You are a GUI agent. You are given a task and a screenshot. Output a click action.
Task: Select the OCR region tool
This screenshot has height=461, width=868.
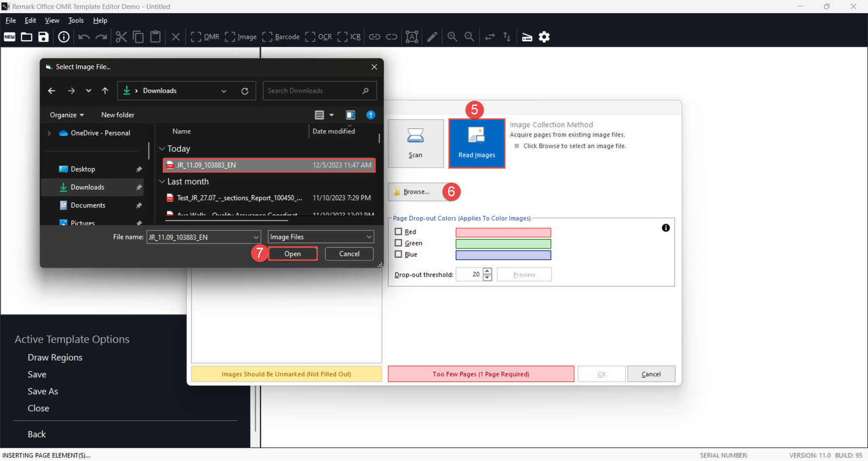(318, 37)
